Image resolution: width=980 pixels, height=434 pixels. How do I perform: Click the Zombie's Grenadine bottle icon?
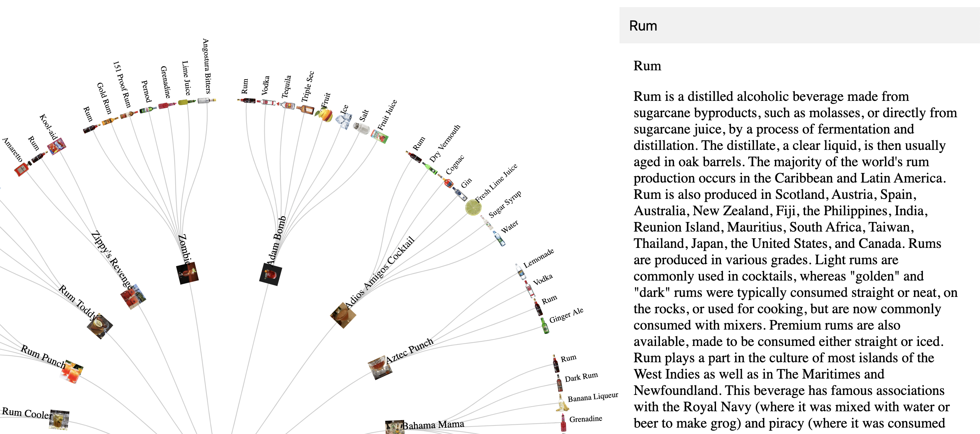click(167, 105)
